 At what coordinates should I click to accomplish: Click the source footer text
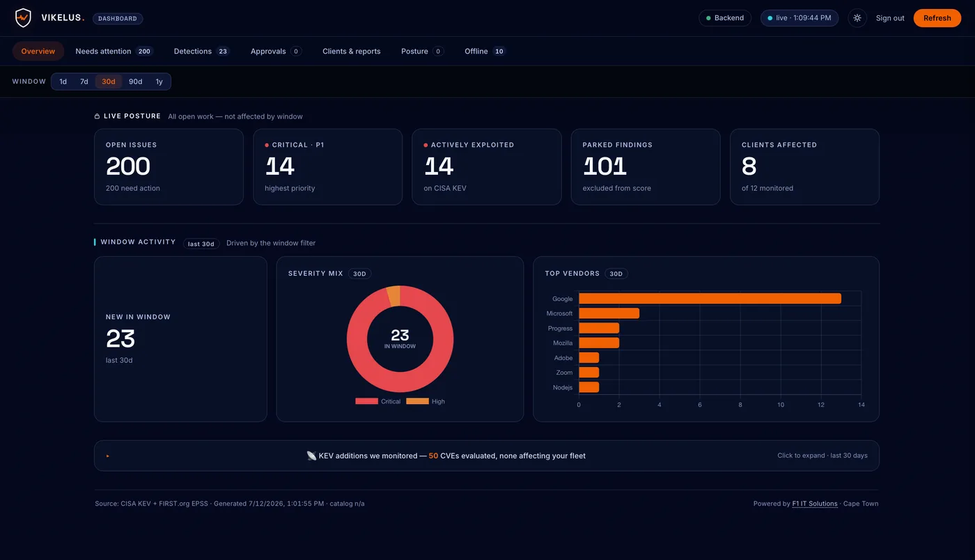pos(230,504)
